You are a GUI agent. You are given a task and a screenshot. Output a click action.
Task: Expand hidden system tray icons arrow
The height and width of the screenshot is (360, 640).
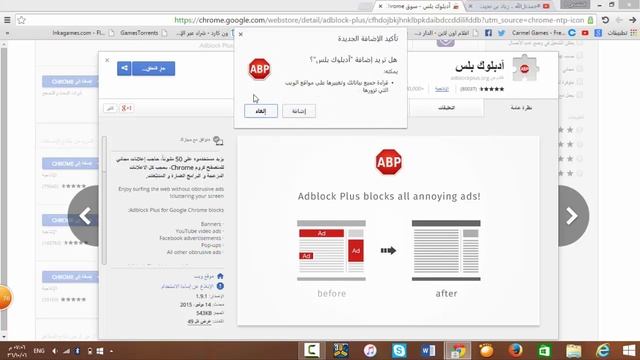pos(111,351)
